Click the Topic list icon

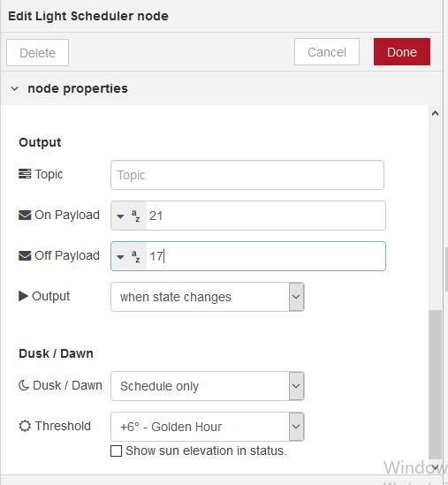[25, 174]
